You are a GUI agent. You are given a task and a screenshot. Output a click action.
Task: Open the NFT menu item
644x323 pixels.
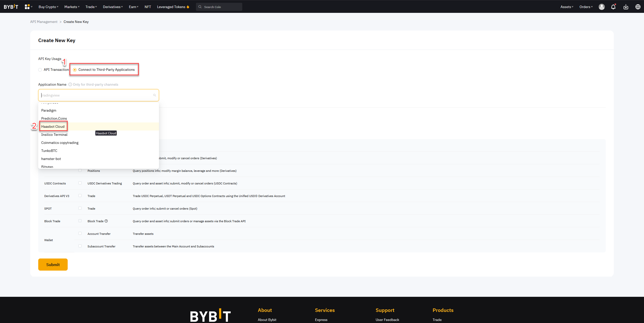coord(148,7)
